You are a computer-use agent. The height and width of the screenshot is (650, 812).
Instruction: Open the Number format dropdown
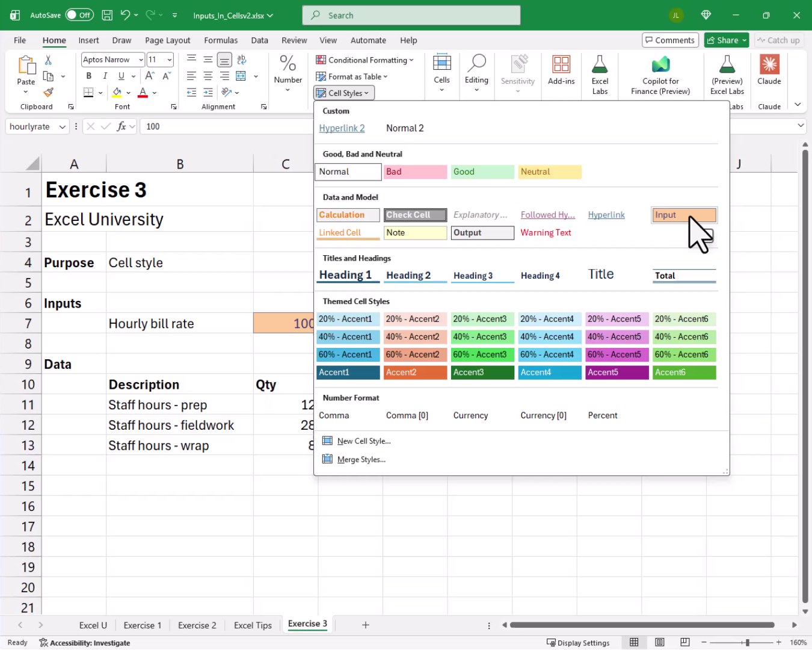click(x=288, y=73)
